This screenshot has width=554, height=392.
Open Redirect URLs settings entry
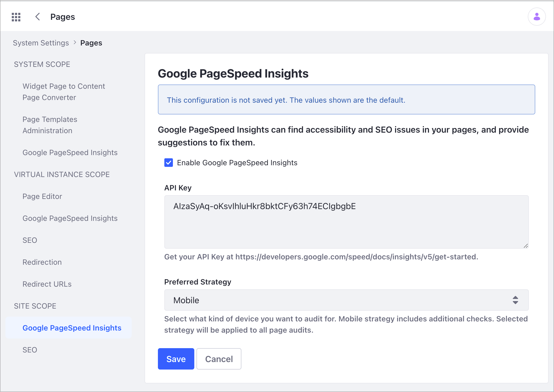click(x=47, y=284)
